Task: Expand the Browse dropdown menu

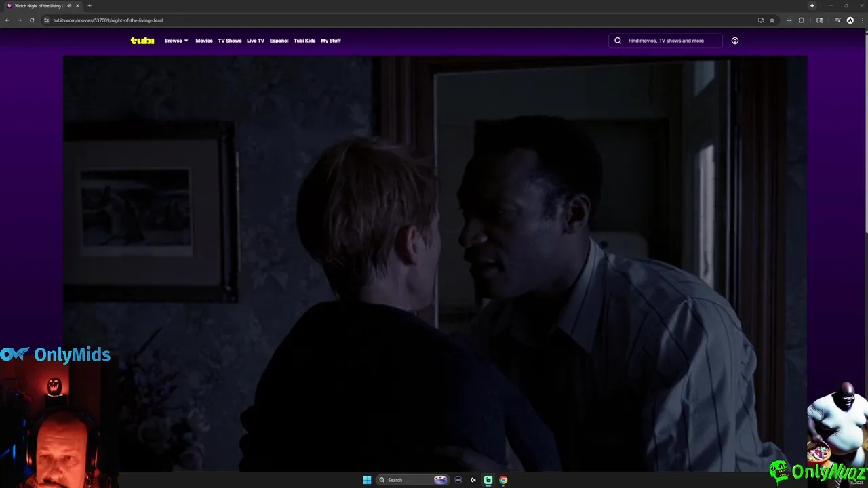Action: [x=176, y=41]
